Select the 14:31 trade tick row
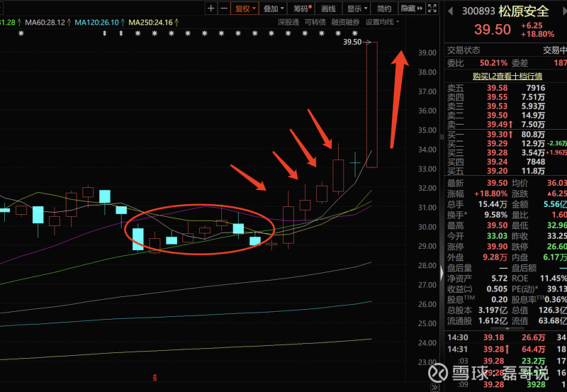Viewport: 567px width, 392px height. (x=506, y=349)
